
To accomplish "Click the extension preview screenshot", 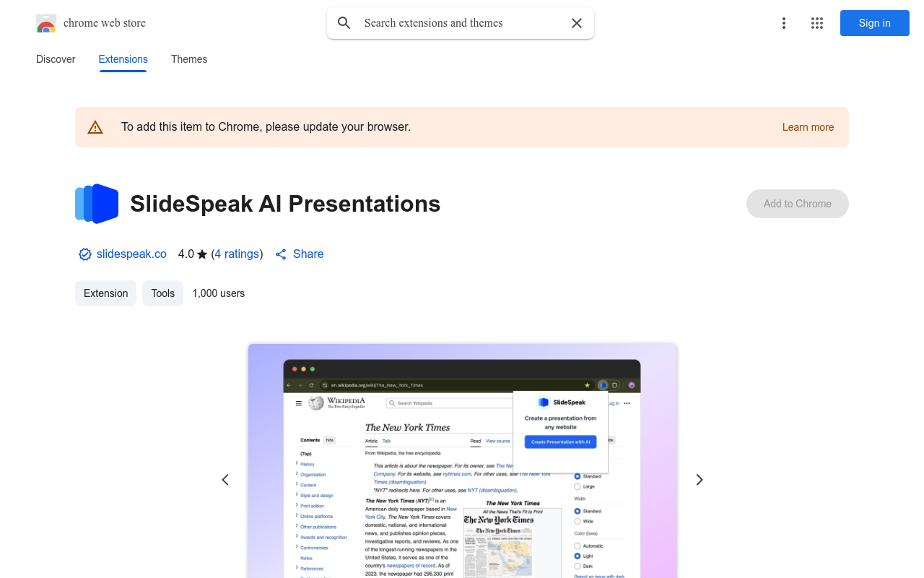I will 462,461.
